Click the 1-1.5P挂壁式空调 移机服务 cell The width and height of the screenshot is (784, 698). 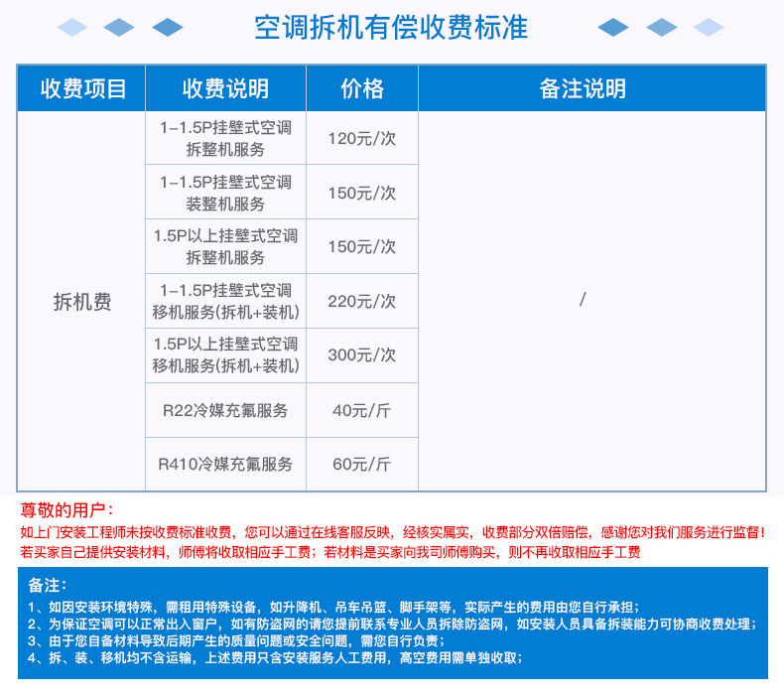point(225,301)
